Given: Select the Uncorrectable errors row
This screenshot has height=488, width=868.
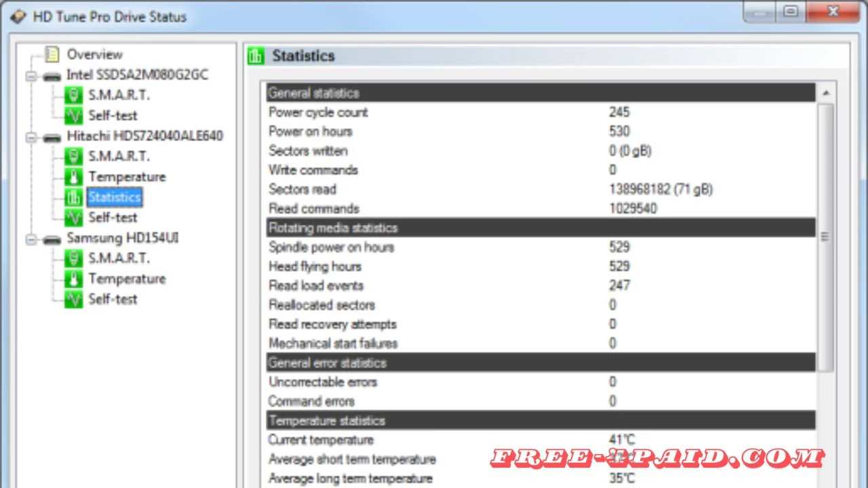Looking at the screenshot, I should pyautogui.click(x=541, y=382).
